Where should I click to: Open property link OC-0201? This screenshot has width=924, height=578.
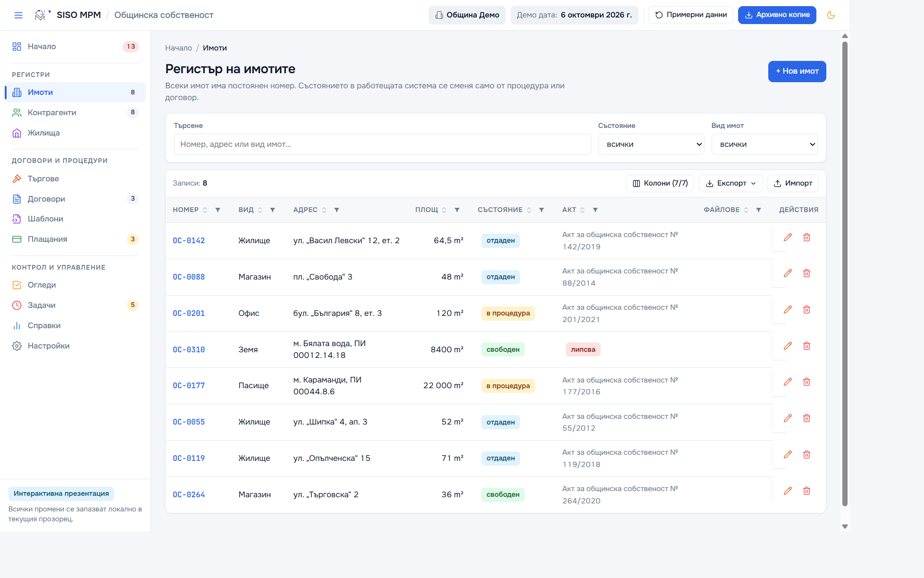coord(189,314)
